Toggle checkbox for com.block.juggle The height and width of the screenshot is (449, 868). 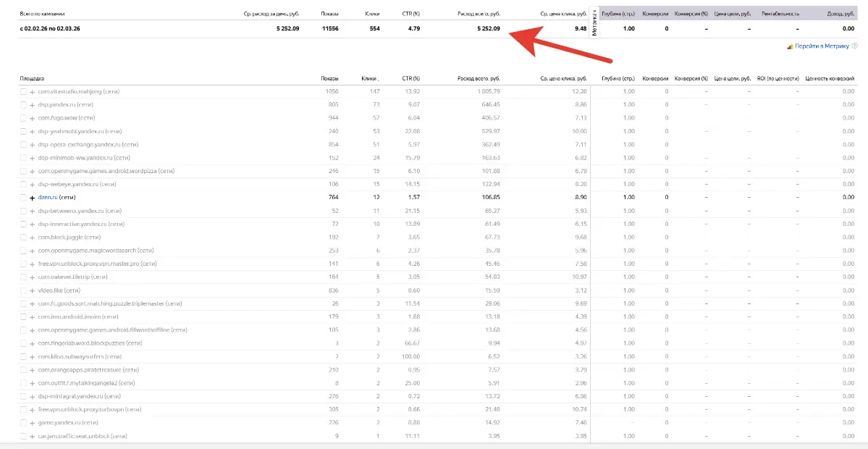pos(23,237)
